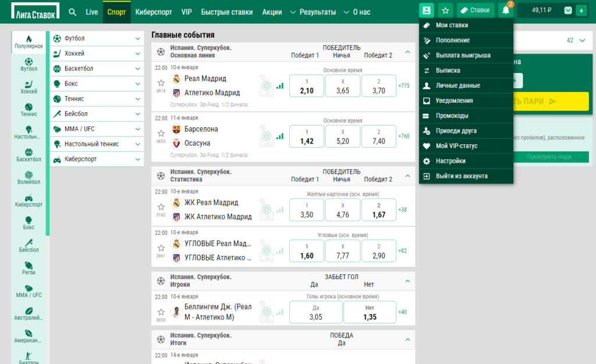Image resolution: width=596 pixels, height=364 pixels.
Task: Open О нас dropdown menu
Action: [x=357, y=12]
